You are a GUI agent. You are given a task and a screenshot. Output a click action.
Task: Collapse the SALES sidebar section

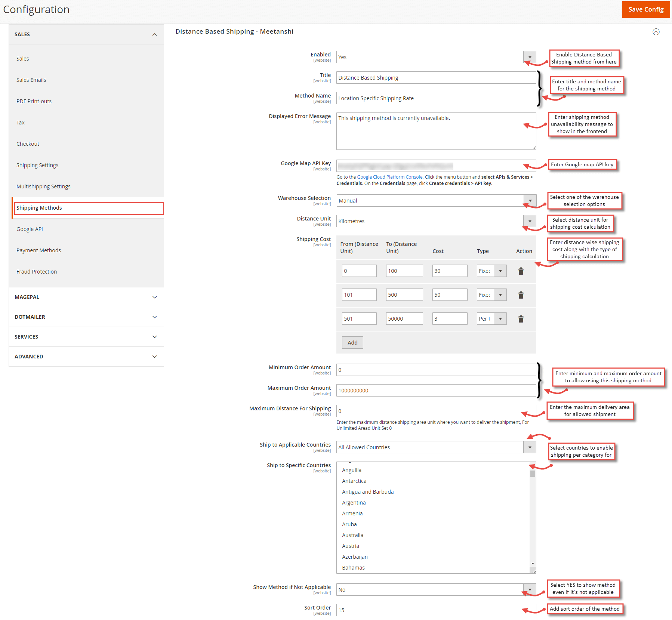(86, 34)
